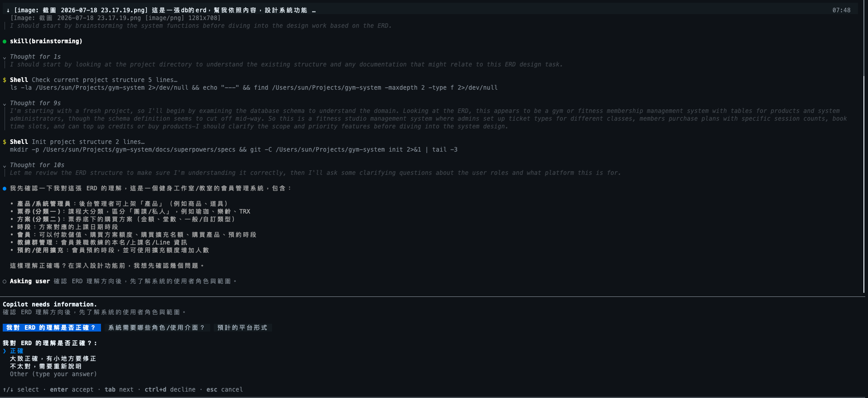Click the blue dot before ERD summary
This screenshot has height=398, width=868.
click(x=5, y=189)
